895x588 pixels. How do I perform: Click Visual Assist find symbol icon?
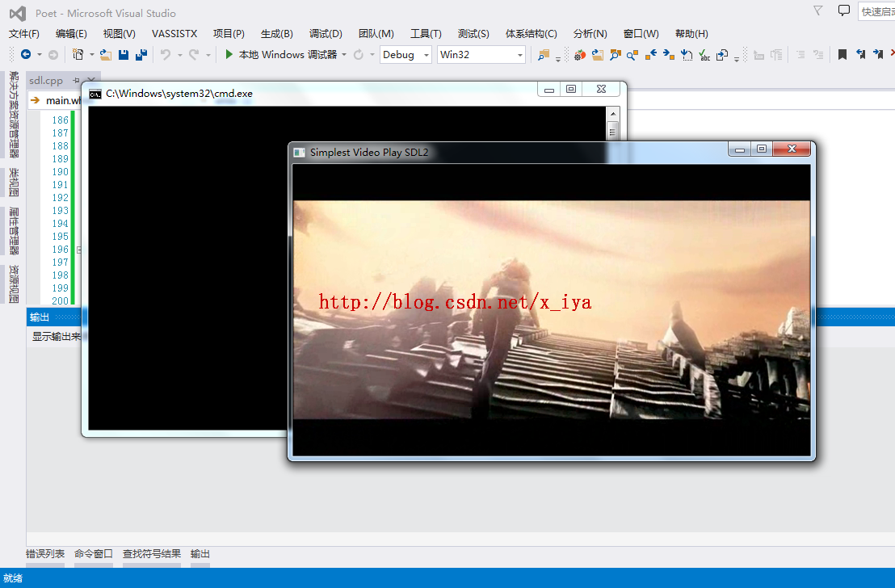616,55
